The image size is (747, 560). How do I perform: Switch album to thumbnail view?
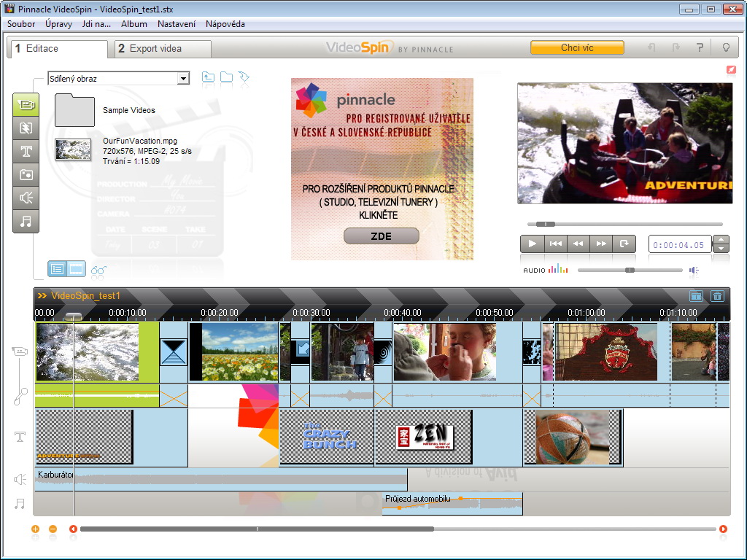tap(76, 269)
